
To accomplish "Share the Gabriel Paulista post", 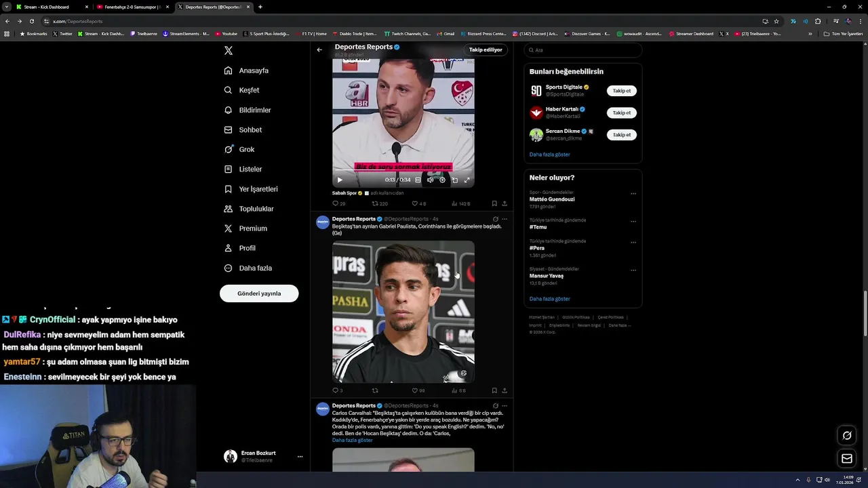I will tap(504, 390).
